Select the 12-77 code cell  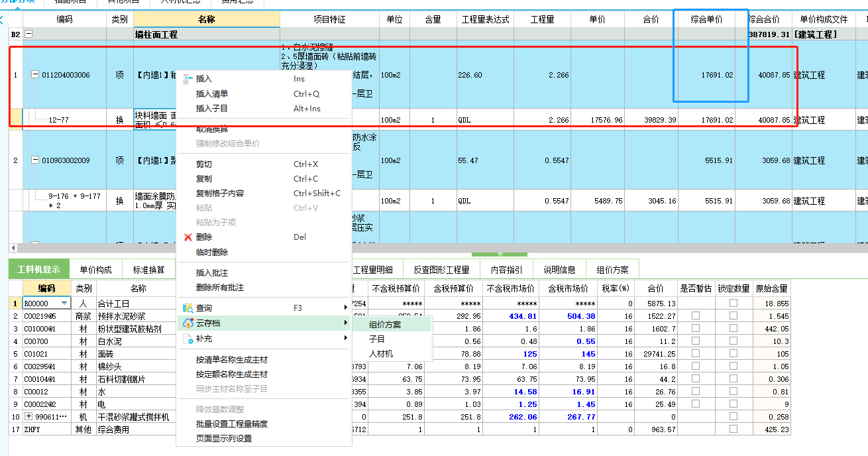[x=65, y=120]
